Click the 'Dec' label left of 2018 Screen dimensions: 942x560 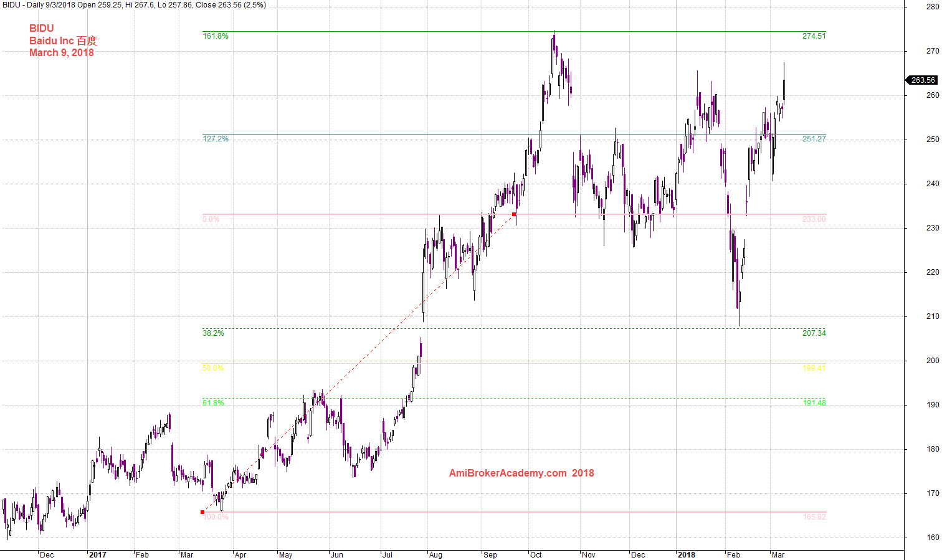638,555
